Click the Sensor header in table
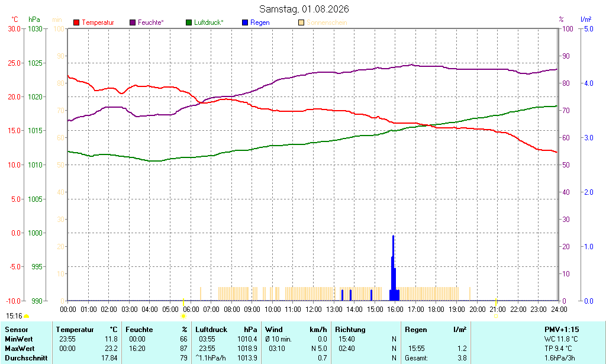The image size is (606, 364). (16, 330)
